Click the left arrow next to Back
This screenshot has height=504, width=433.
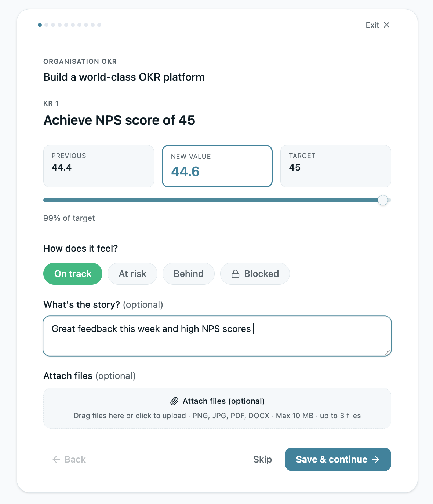coord(56,460)
